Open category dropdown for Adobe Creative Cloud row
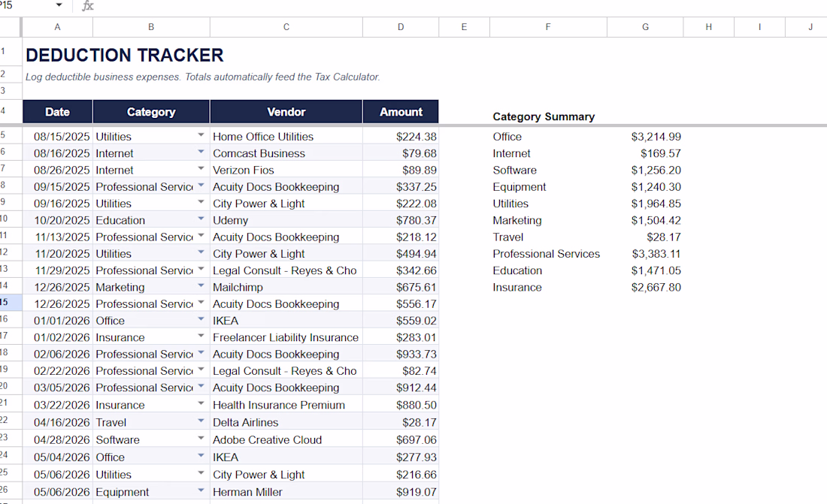Image resolution: width=827 pixels, height=504 pixels. tap(201, 439)
